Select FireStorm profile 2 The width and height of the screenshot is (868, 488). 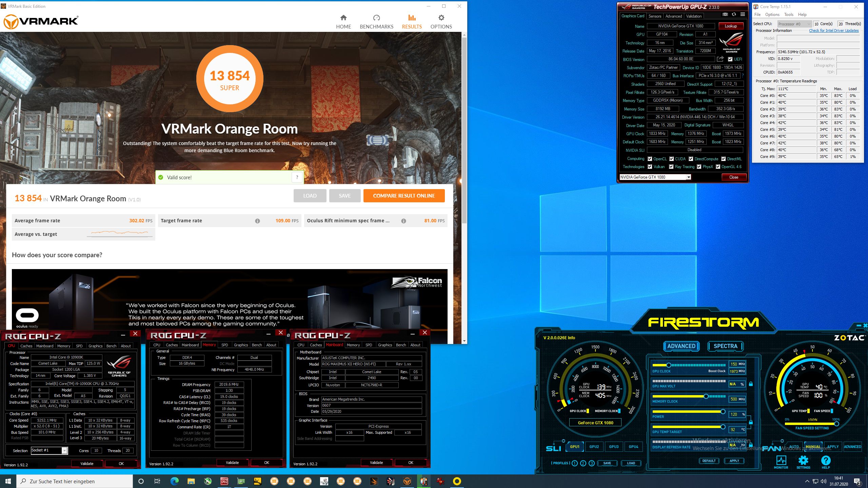pos(583,463)
